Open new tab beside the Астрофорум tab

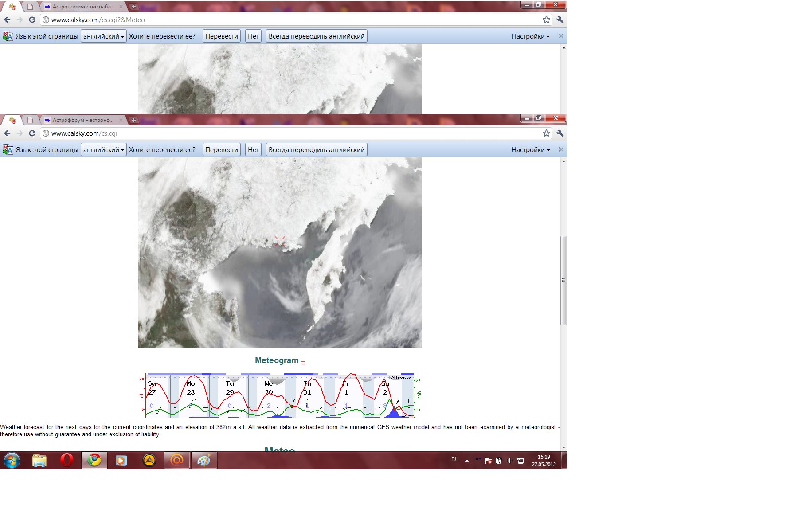point(133,120)
